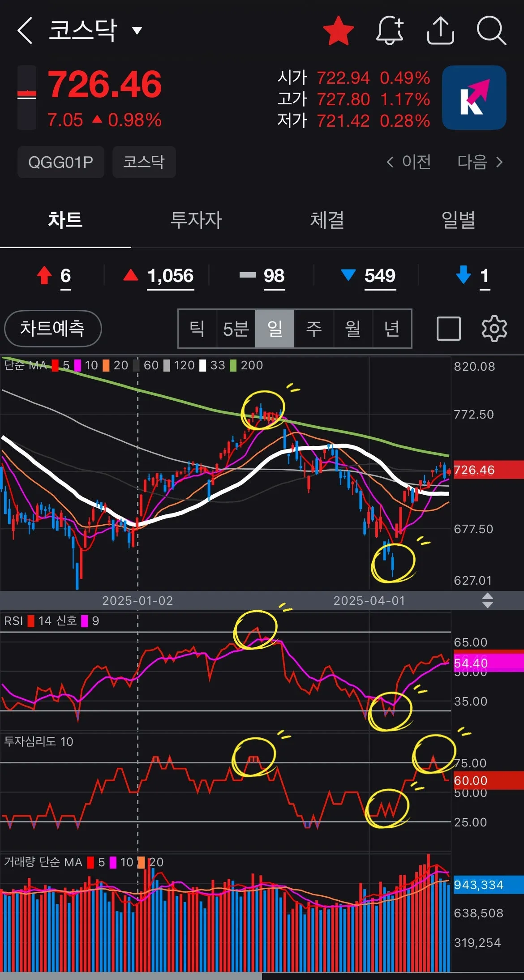The width and height of the screenshot is (524, 980).
Task: Tap the volume value tag 943,334
Action: pos(489,885)
